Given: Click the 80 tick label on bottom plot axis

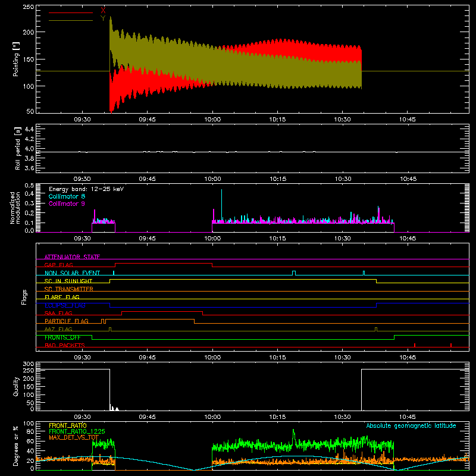Looking at the screenshot, I should [30, 431].
